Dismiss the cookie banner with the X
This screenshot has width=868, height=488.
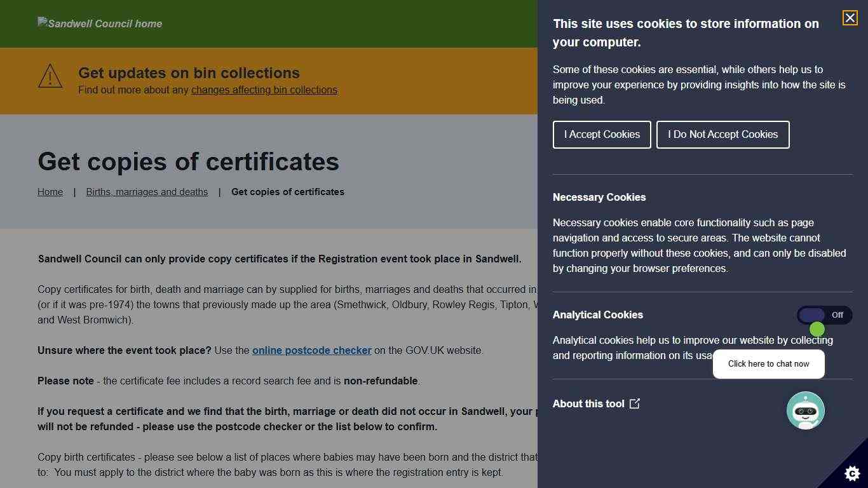coord(850,18)
